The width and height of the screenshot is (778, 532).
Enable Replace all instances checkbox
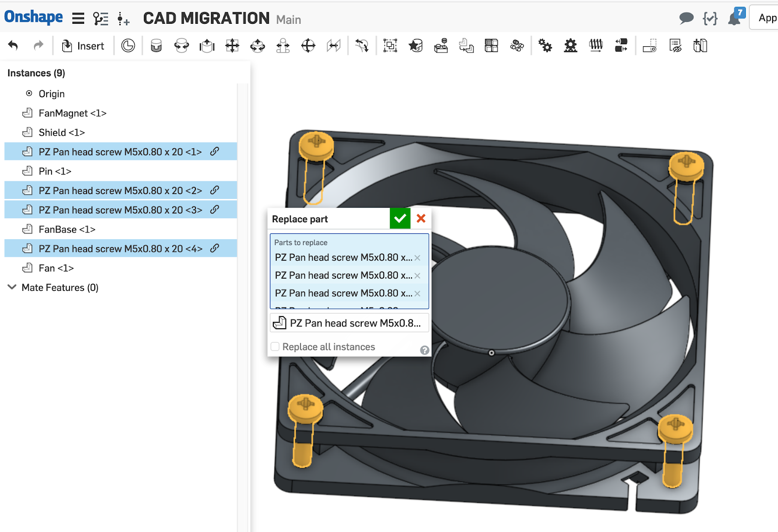tap(275, 347)
